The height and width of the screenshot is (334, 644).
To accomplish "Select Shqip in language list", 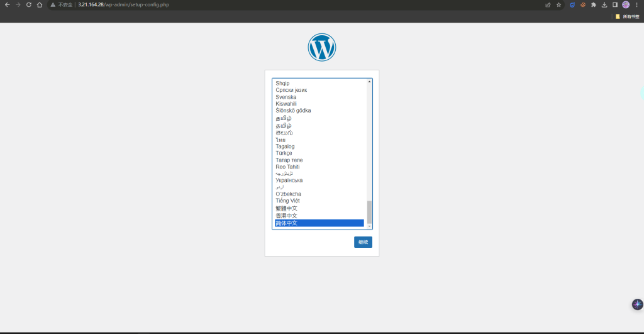I will click(x=319, y=83).
